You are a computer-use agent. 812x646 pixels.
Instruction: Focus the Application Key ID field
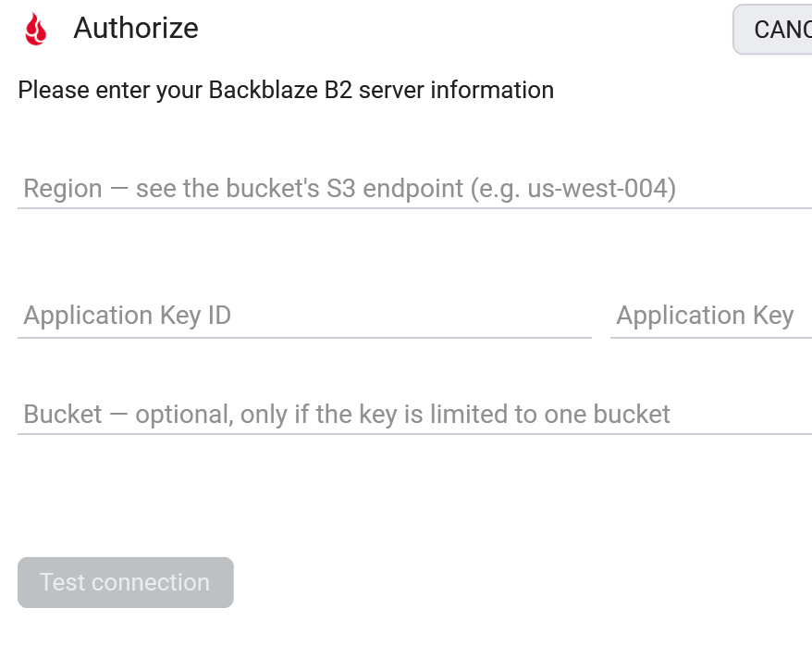304,316
